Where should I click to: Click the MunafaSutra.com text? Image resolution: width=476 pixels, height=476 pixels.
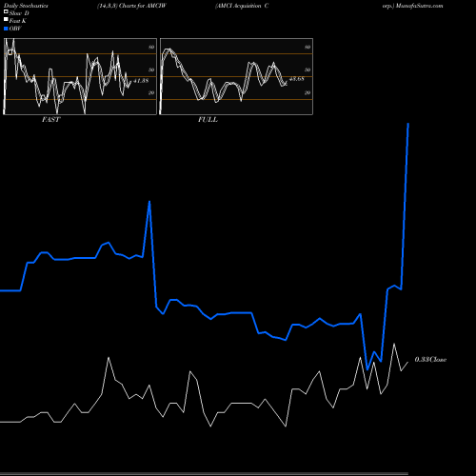click(419, 6)
